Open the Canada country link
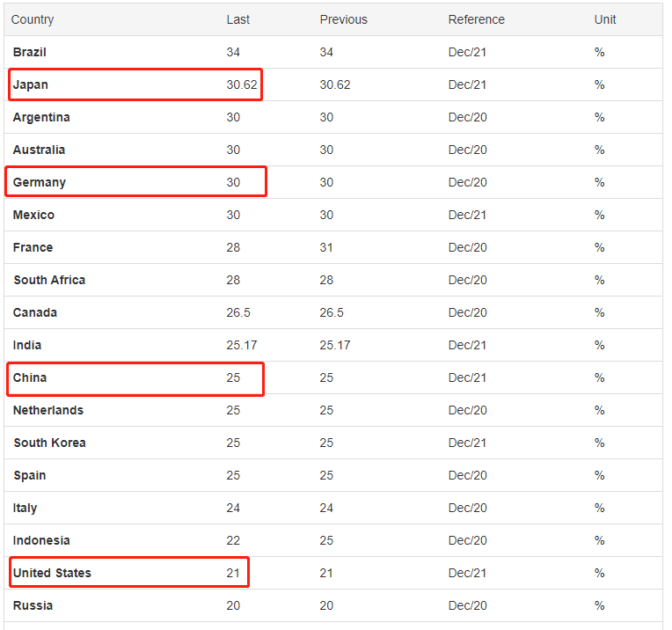 pos(35,313)
